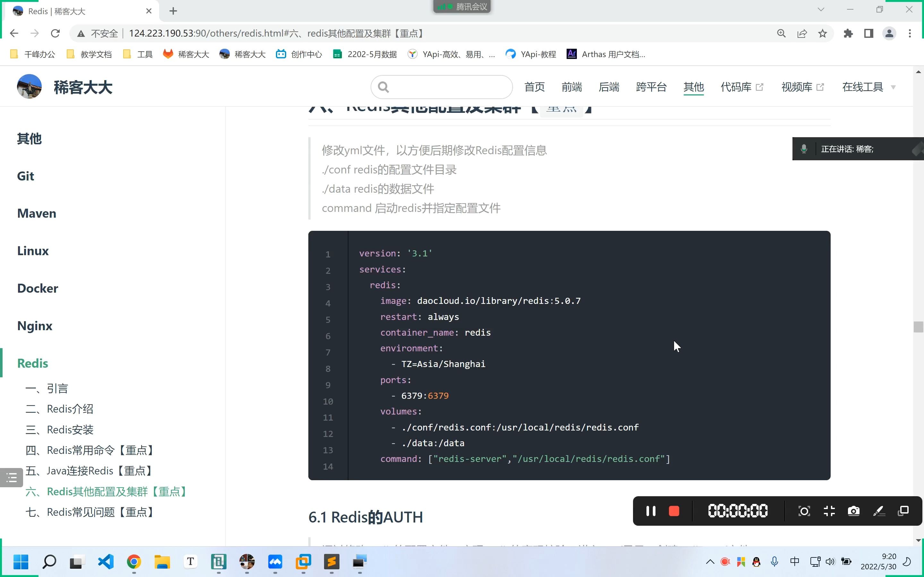Click the pause button in recording toolbar
The width and height of the screenshot is (924, 577).
pos(651,511)
